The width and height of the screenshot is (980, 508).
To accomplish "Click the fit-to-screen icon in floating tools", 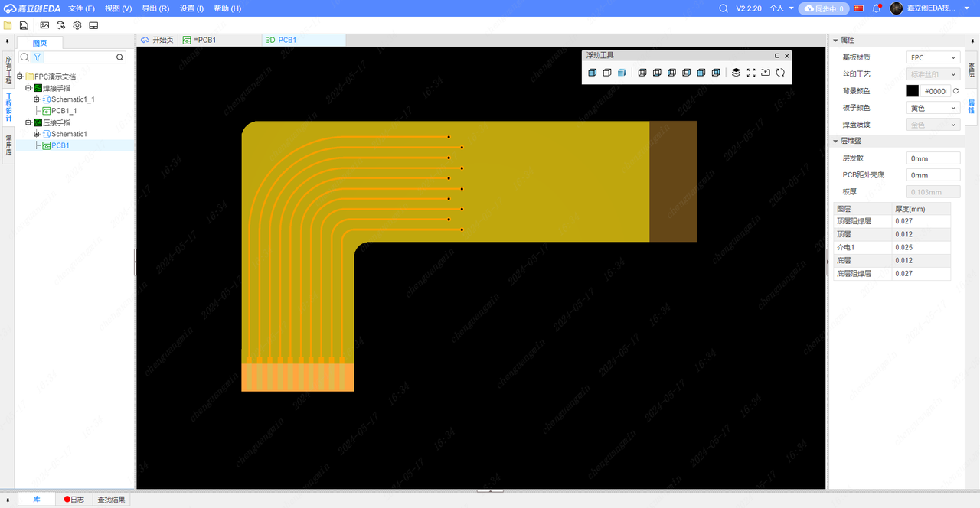I will point(751,73).
